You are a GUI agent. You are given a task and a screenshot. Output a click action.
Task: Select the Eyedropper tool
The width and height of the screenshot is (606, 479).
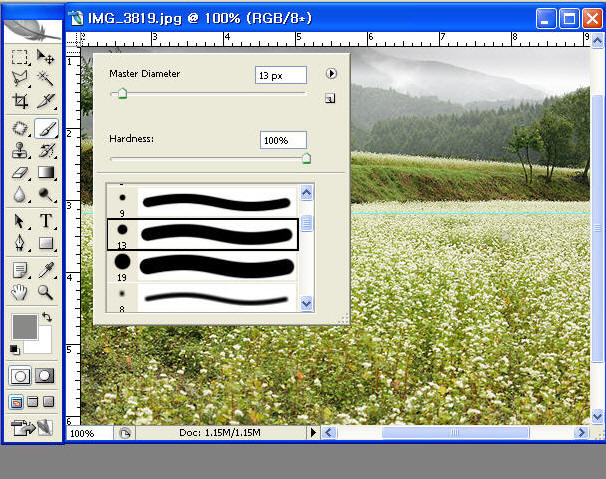(x=46, y=270)
